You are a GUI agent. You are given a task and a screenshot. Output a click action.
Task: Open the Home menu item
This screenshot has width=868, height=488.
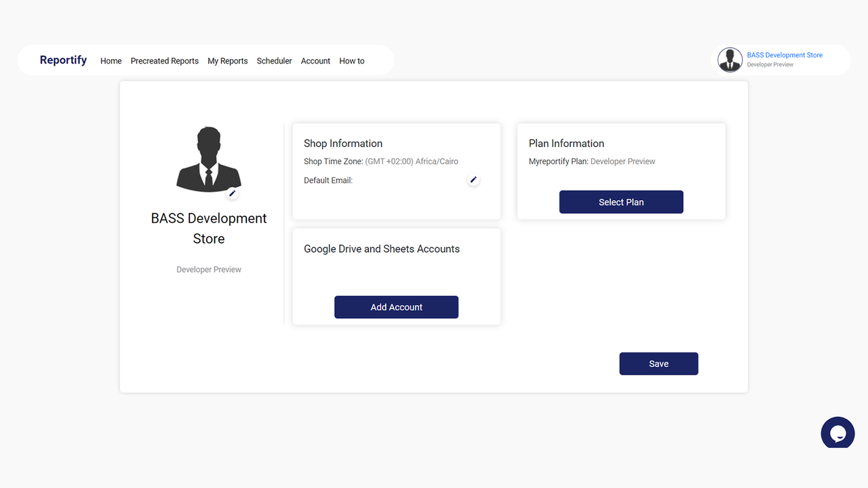pos(111,61)
